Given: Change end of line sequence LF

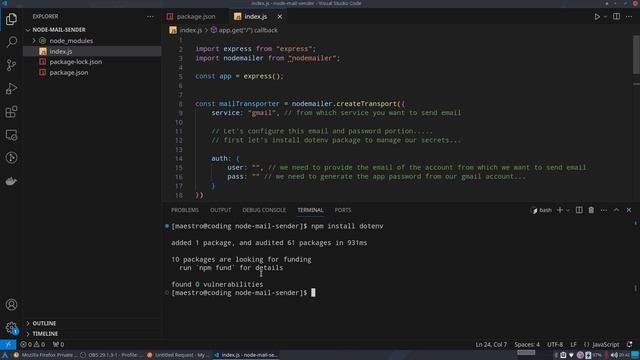Looking at the screenshot, I should (573, 344).
